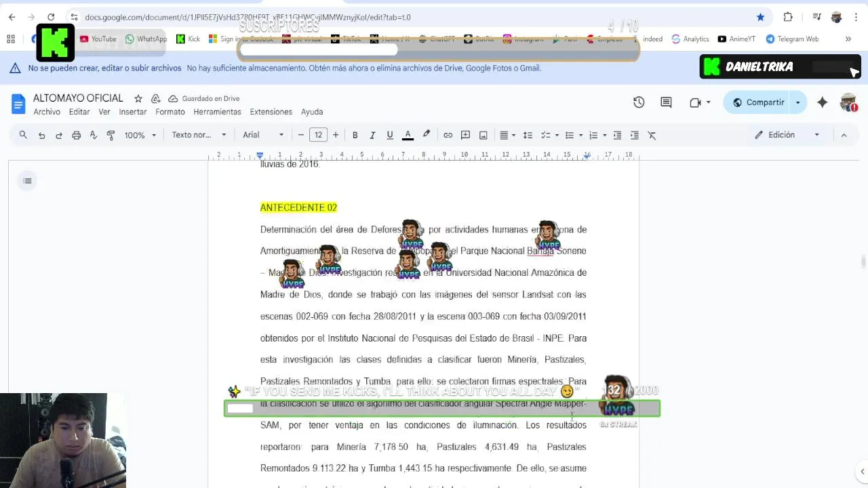Show the comments panel icon

(x=666, y=102)
